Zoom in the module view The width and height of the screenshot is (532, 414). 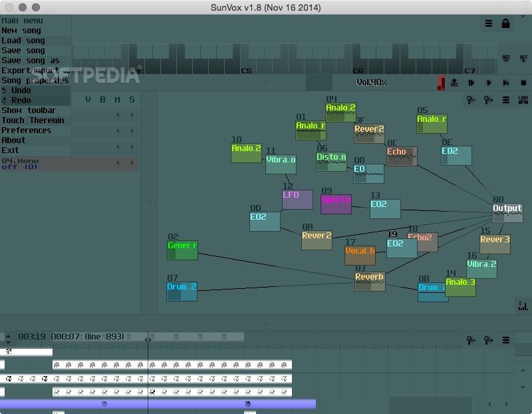click(x=489, y=101)
